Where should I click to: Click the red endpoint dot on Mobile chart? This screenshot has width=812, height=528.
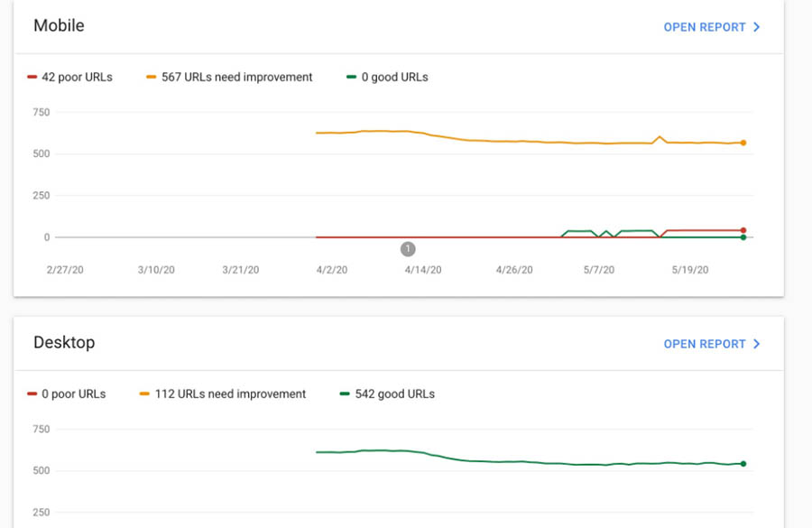point(743,230)
